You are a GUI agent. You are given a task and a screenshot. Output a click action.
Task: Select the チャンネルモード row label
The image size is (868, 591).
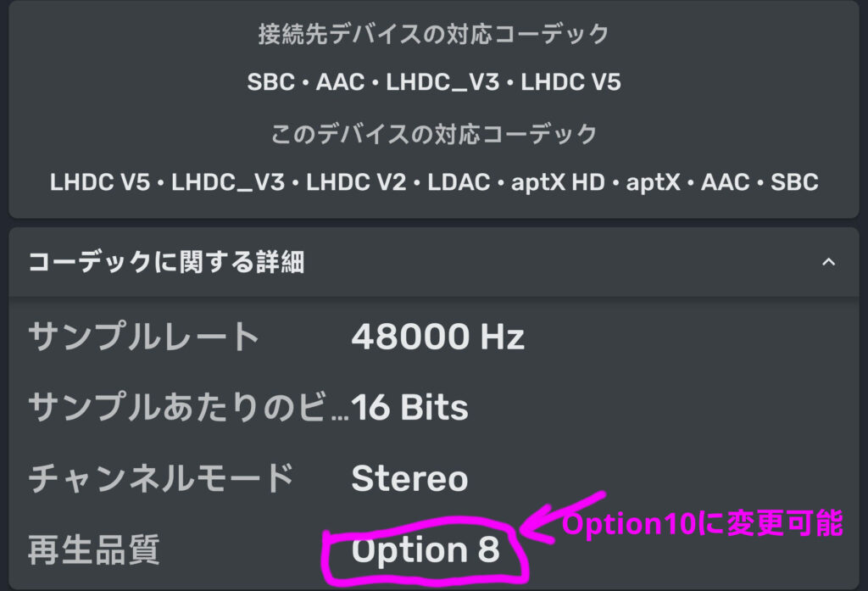[161, 479]
